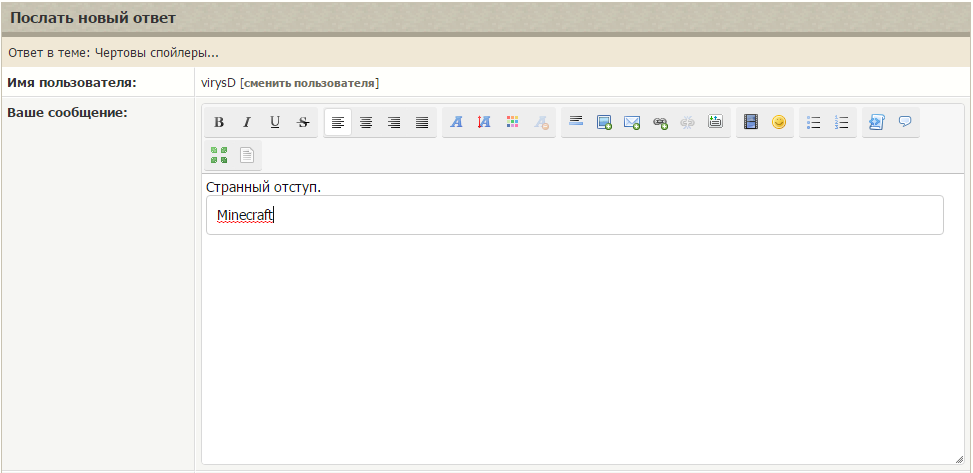Open the font color palette
973x473 pixels.
pyautogui.click(x=513, y=122)
